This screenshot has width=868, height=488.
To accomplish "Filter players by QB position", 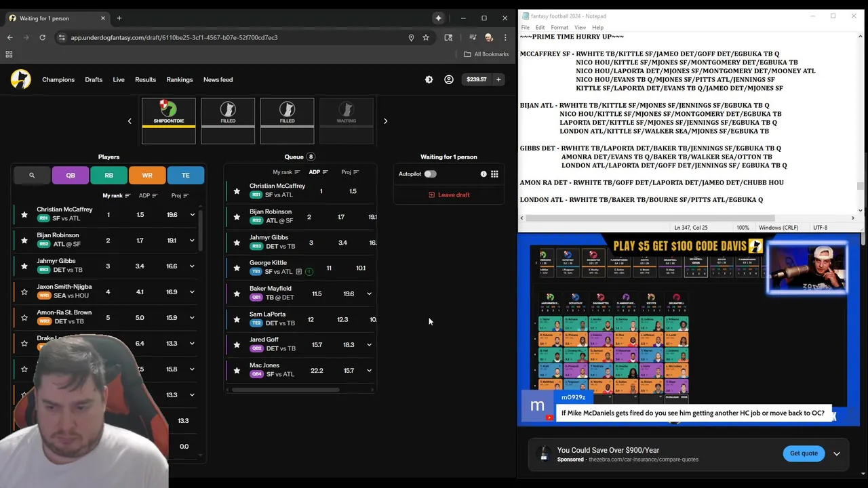I will [x=71, y=175].
